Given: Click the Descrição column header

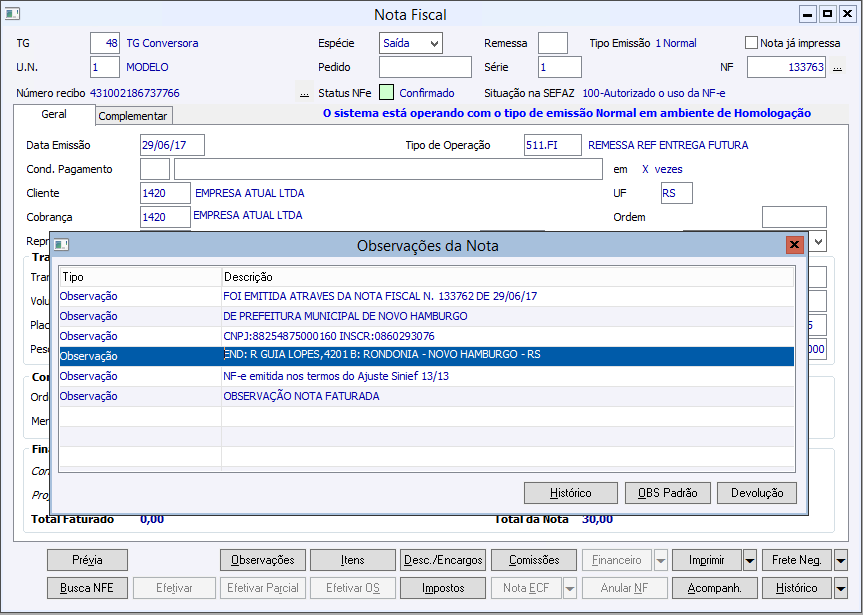Looking at the screenshot, I should [507, 277].
